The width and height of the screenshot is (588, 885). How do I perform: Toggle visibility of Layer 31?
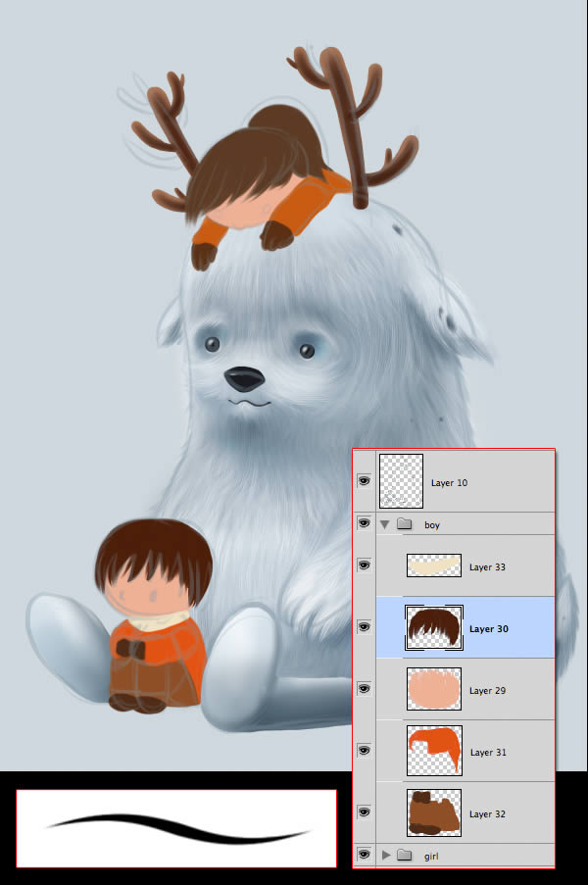pyautogui.click(x=364, y=750)
